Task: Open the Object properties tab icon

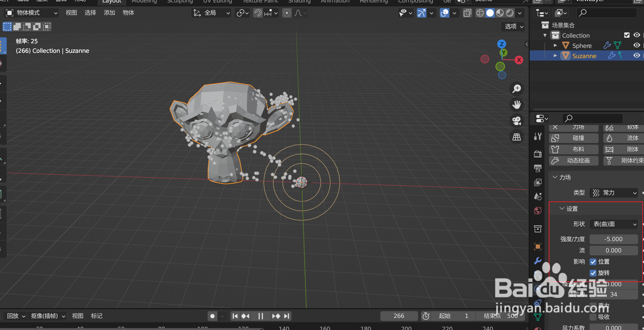Action: [538, 247]
